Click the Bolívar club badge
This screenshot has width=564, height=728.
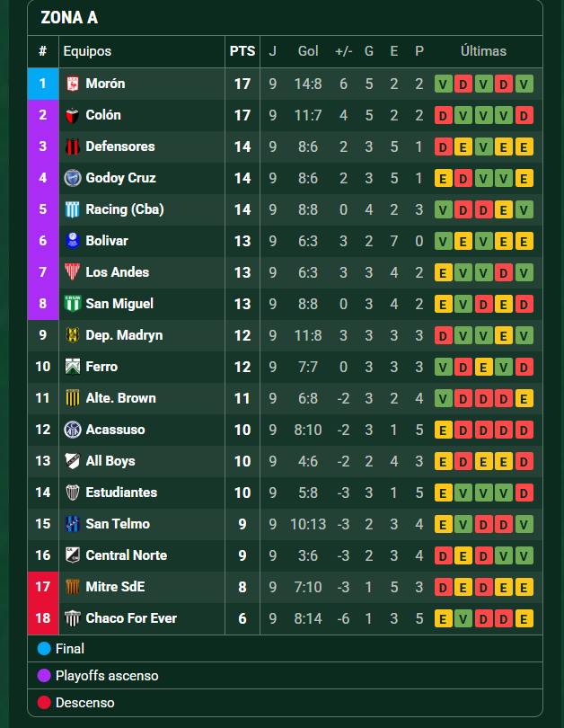[73, 241]
